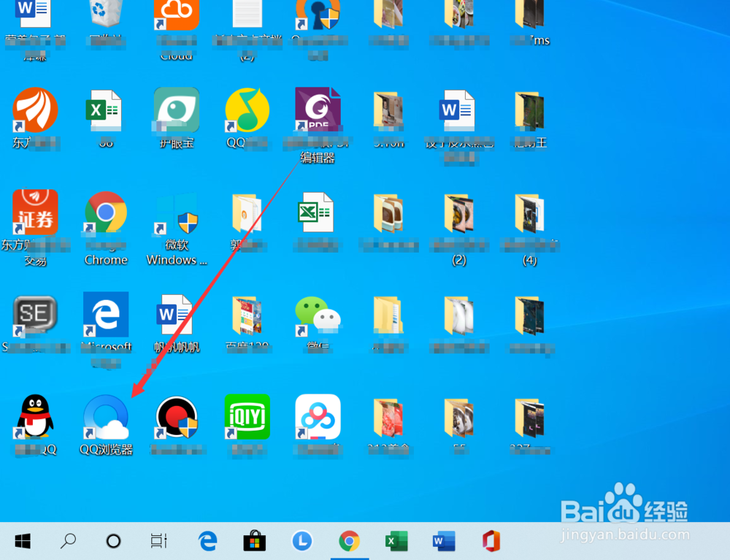Open the orange Cloud shortcut
The image size is (730, 560).
click(x=177, y=15)
